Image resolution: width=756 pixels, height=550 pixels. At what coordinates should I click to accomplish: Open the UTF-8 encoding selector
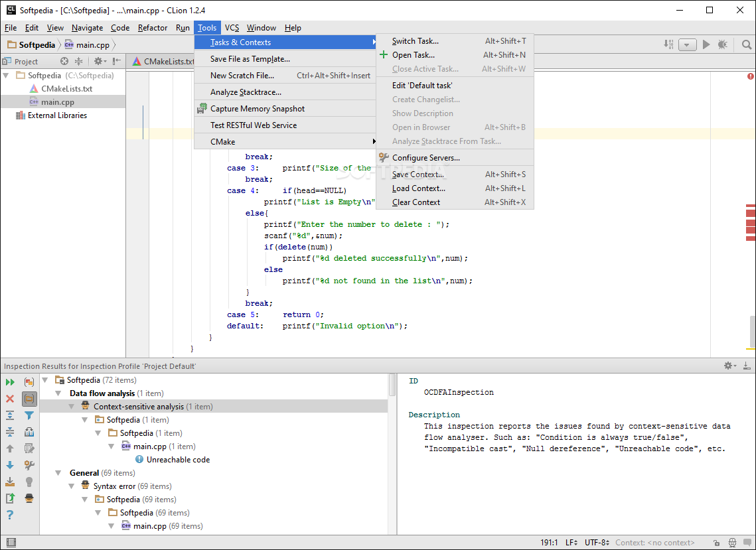pos(597,543)
